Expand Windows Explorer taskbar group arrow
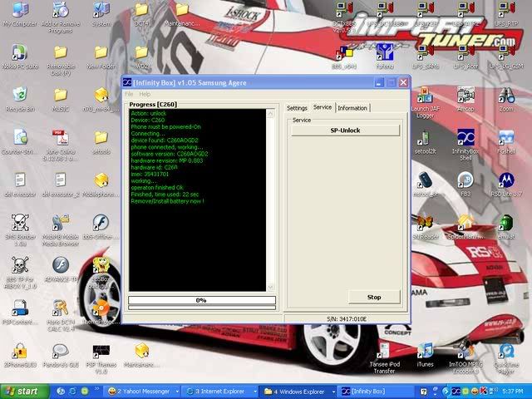532x399 pixels. point(333,392)
